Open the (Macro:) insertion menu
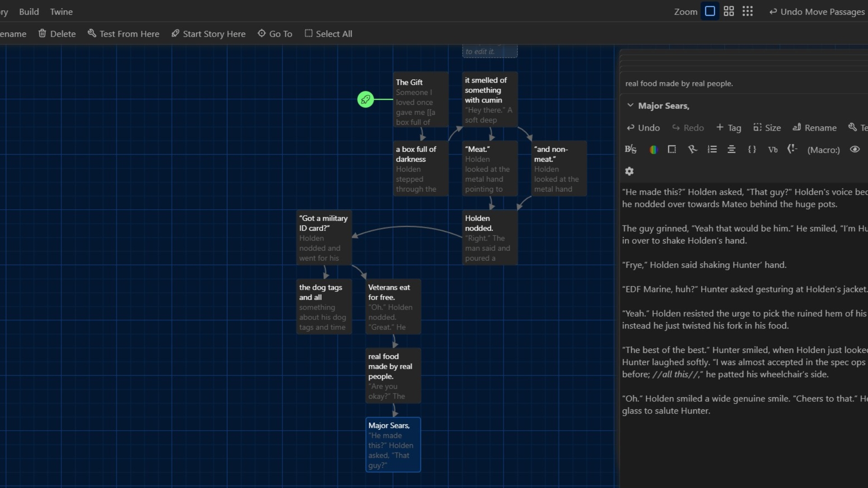 coord(823,150)
